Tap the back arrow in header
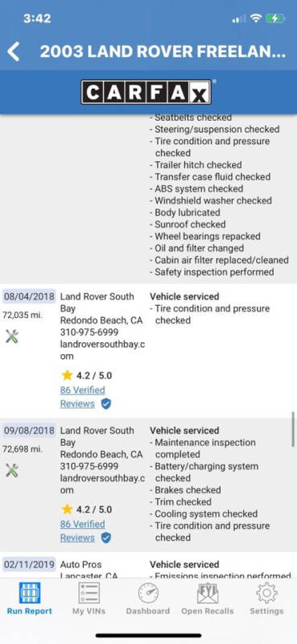This screenshot has width=297, height=644. (13, 52)
